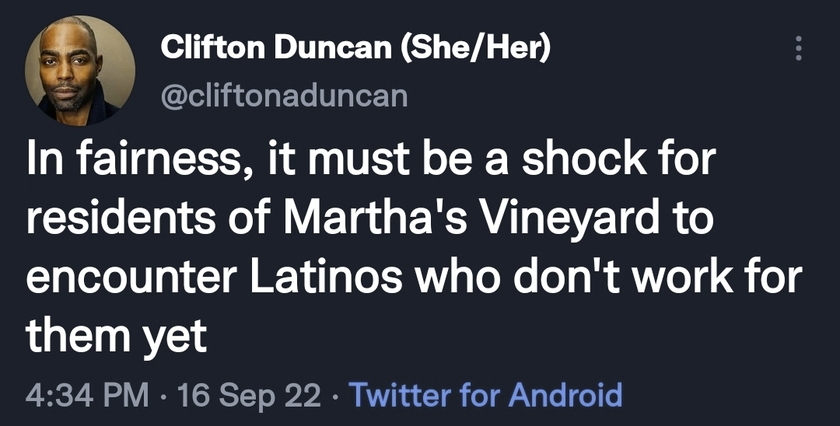Click Clifton Duncan's profile avatar photo
840x426 pixels.
point(80,71)
